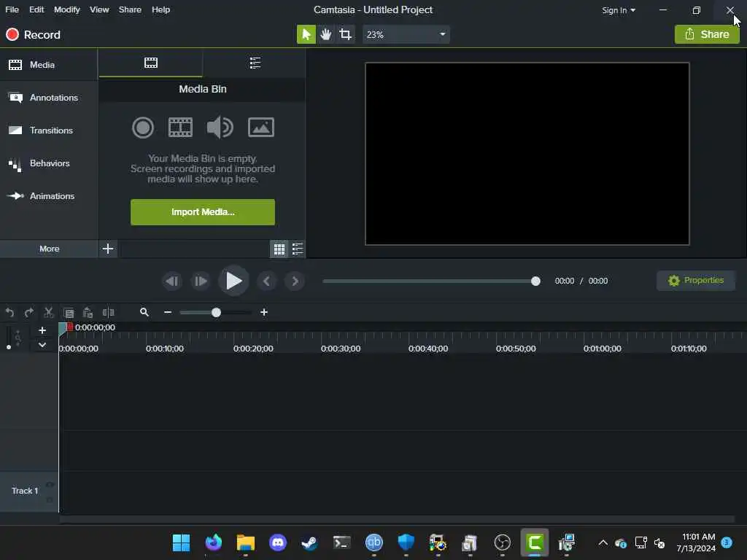The height and width of the screenshot is (560, 747).
Task: Click the Copy icon on the timeline toolbar
Action: click(69, 312)
